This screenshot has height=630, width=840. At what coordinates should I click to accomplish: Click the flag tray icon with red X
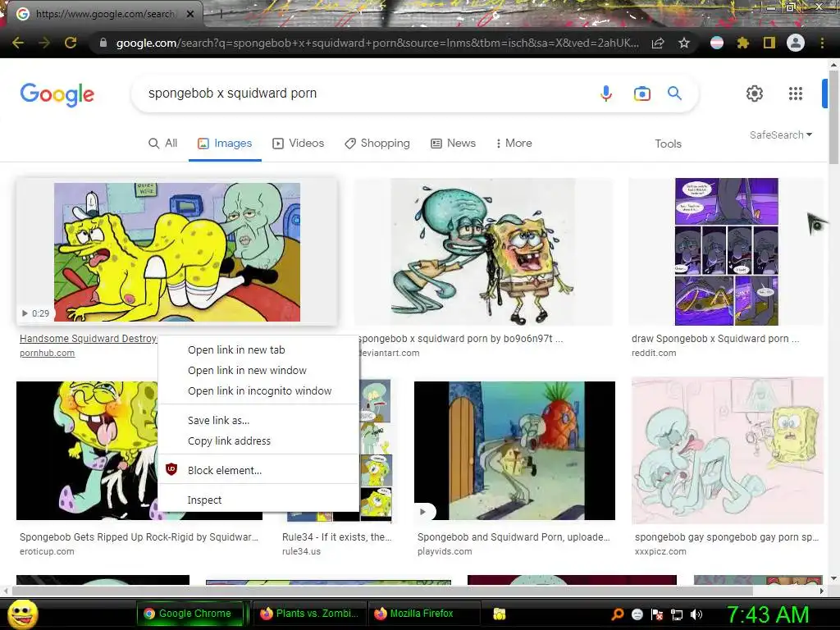(x=657, y=614)
